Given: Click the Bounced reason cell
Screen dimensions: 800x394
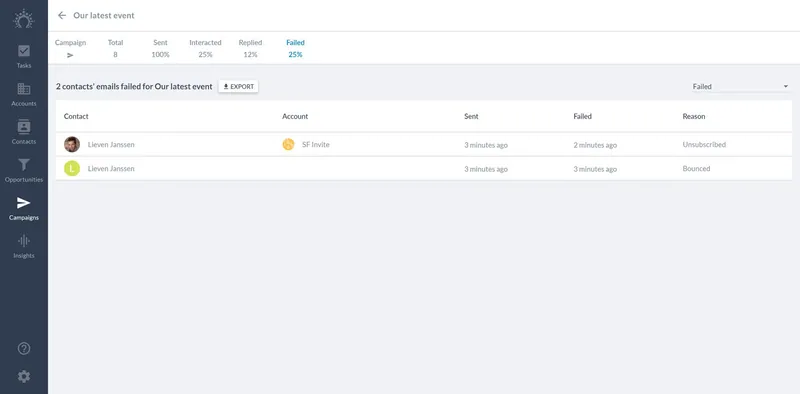Looking at the screenshot, I should tap(696, 168).
